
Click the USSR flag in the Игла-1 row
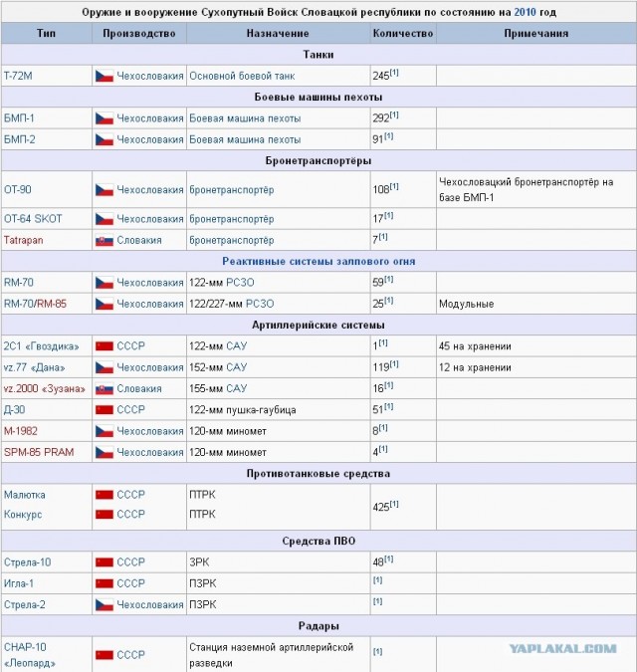coord(105,583)
